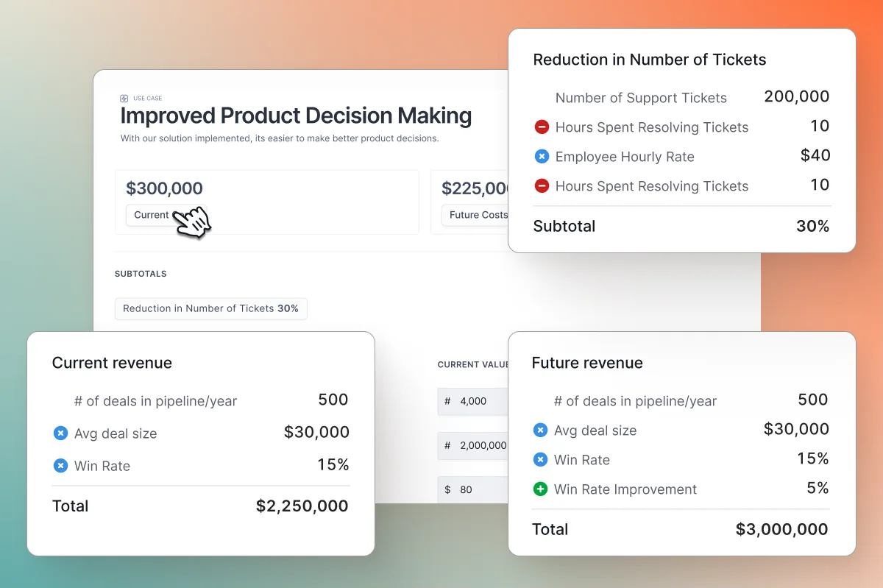883x588 pixels.
Task: Click the $3,000,000 total in Future revenue
Action: tap(781, 529)
